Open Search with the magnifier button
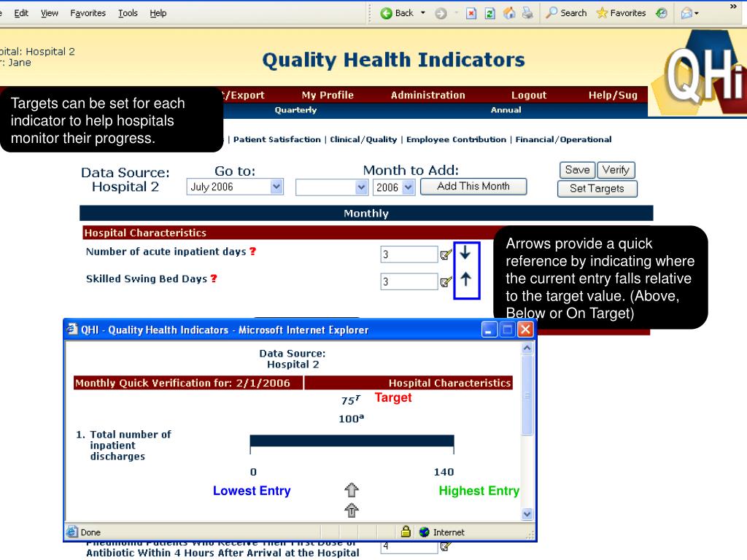Screen dimensions: 747x560 [x=566, y=13]
